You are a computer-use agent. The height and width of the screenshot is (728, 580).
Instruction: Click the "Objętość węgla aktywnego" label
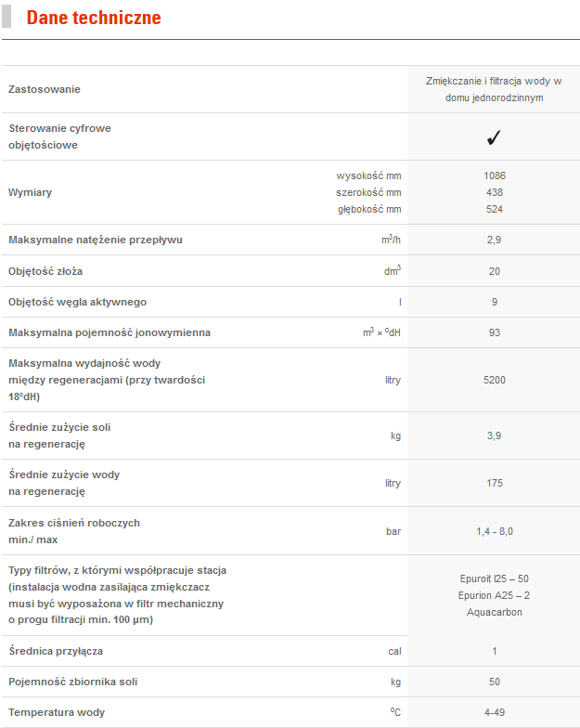click(77, 302)
